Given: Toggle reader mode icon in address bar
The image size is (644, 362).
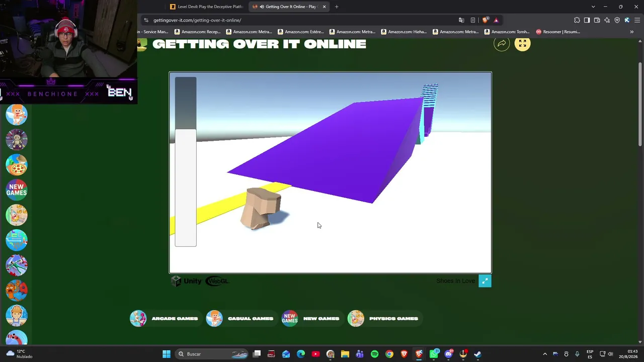Looking at the screenshot, I should 473,20.
